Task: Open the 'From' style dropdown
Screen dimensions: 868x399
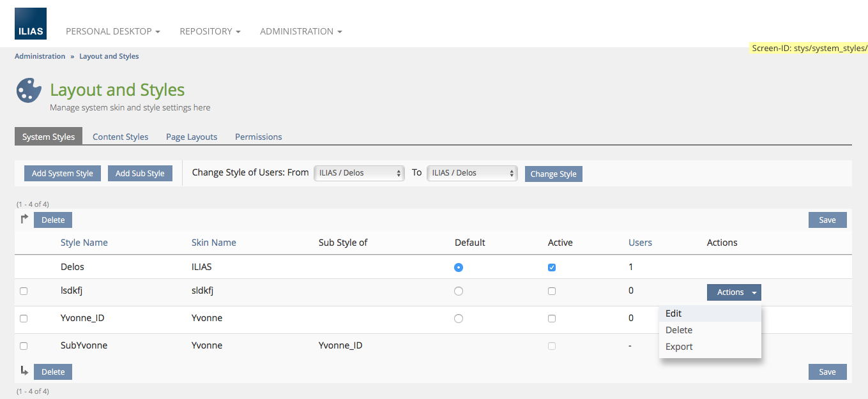Action: 359,173
